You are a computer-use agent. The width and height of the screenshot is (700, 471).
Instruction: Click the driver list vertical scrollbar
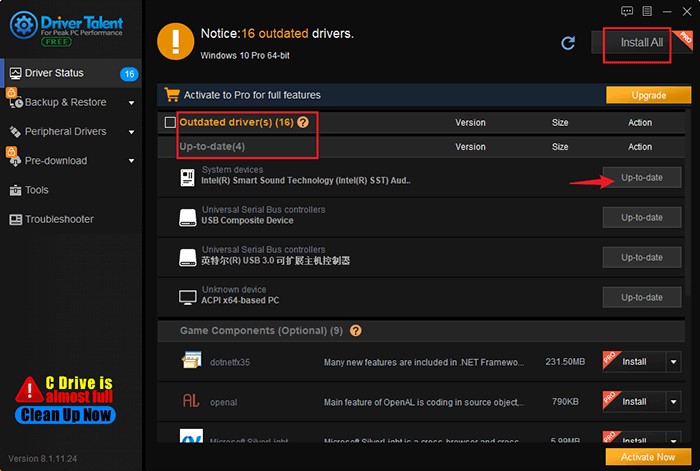point(688,201)
